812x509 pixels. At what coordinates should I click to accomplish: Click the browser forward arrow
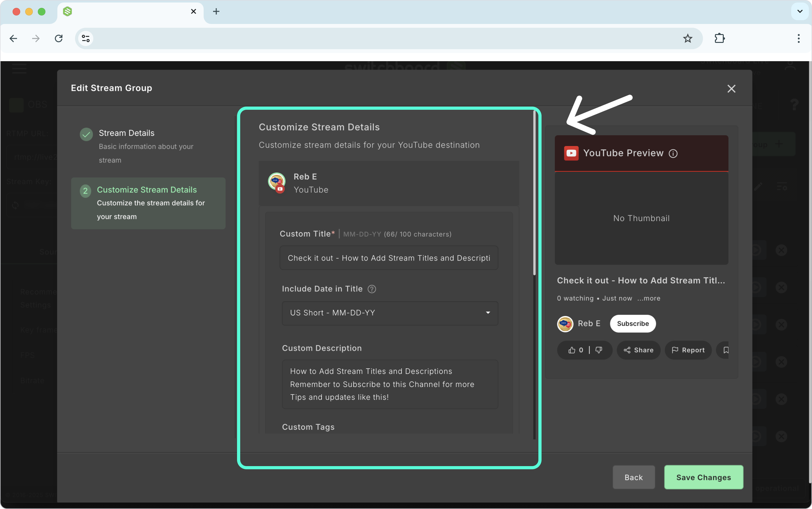(x=36, y=38)
